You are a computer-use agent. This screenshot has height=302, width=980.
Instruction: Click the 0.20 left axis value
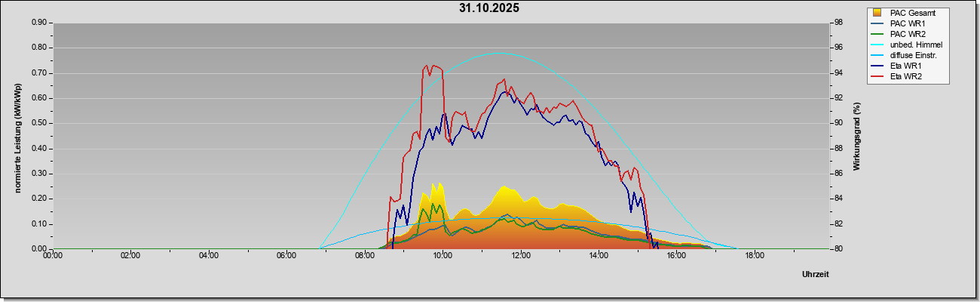[x=40, y=199]
